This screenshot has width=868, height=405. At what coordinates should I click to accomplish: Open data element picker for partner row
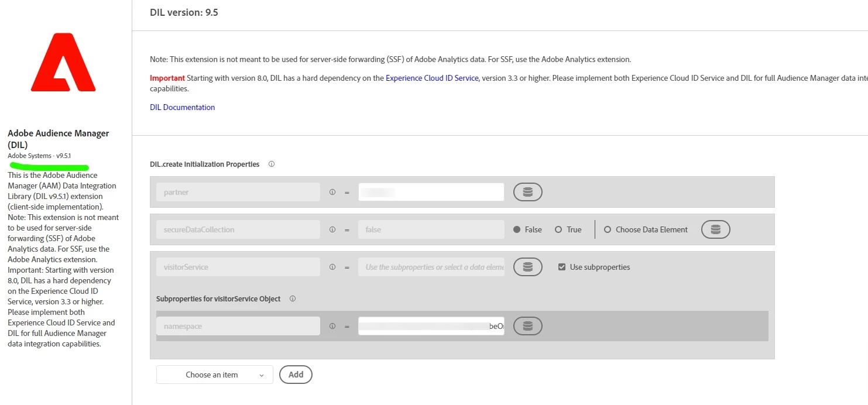coord(528,192)
